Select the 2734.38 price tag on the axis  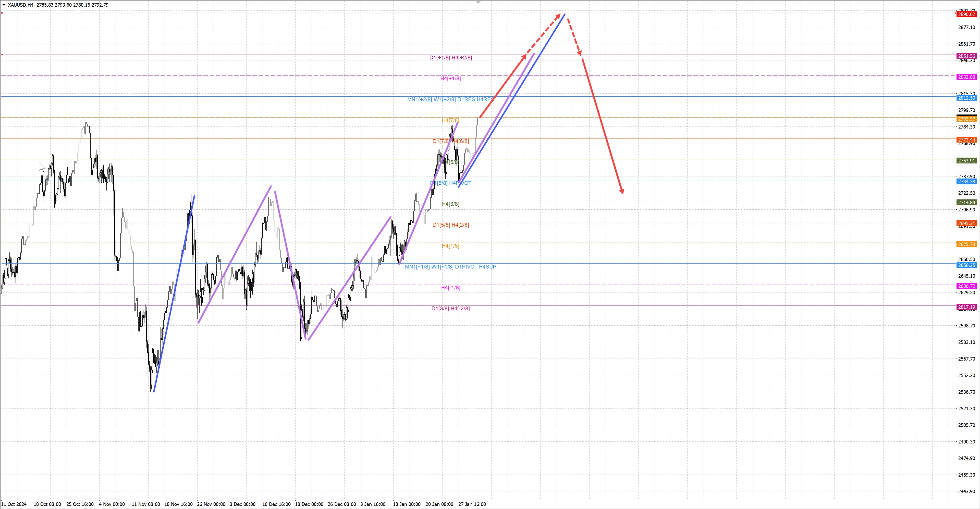[x=966, y=182]
